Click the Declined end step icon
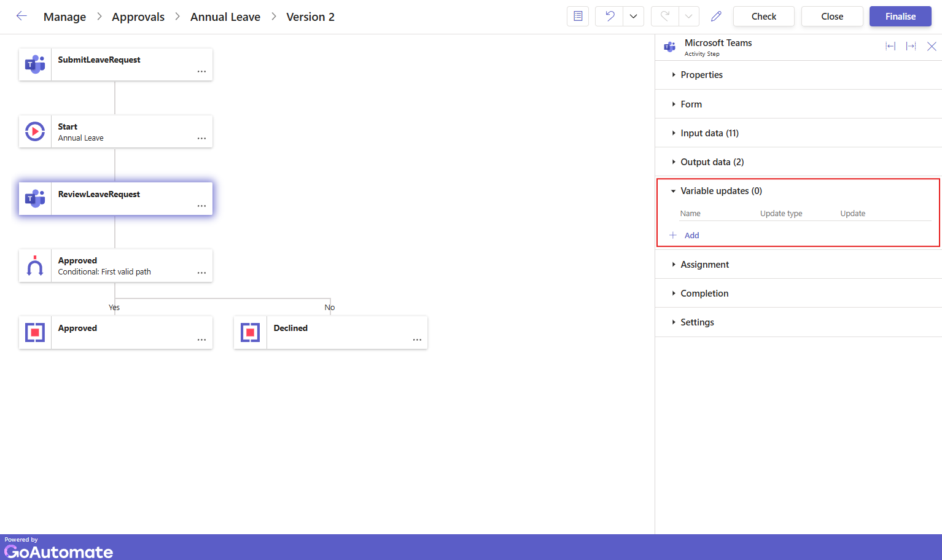Image resolution: width=942 pixels, height=560 pixels. (251, 333)
